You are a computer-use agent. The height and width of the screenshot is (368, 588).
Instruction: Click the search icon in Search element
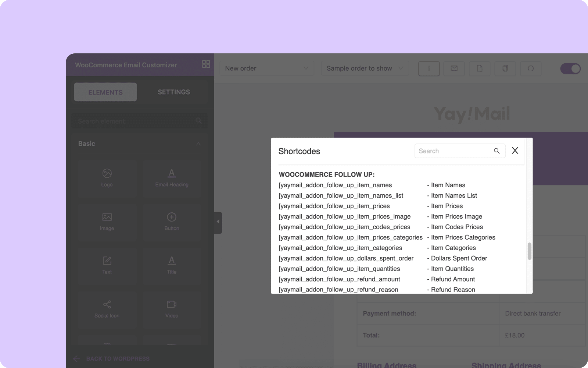click(199, 121)
